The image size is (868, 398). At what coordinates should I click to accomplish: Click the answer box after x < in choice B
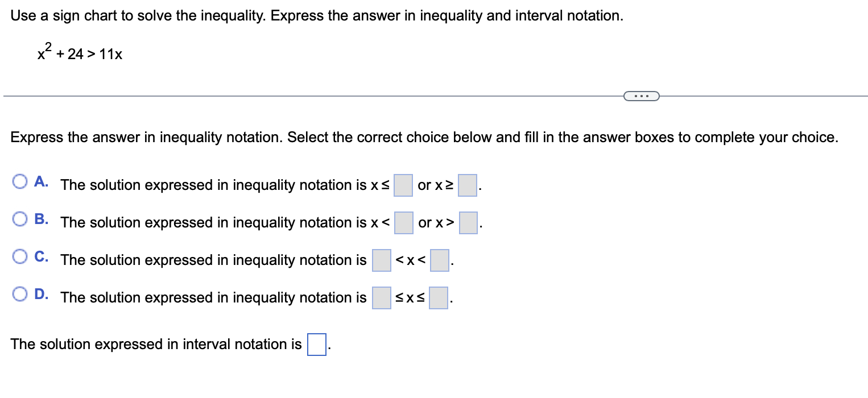404,223
